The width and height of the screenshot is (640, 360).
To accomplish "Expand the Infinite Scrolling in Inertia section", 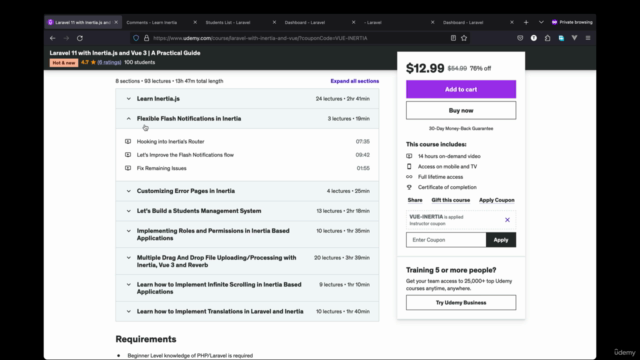I will point(247,288).
